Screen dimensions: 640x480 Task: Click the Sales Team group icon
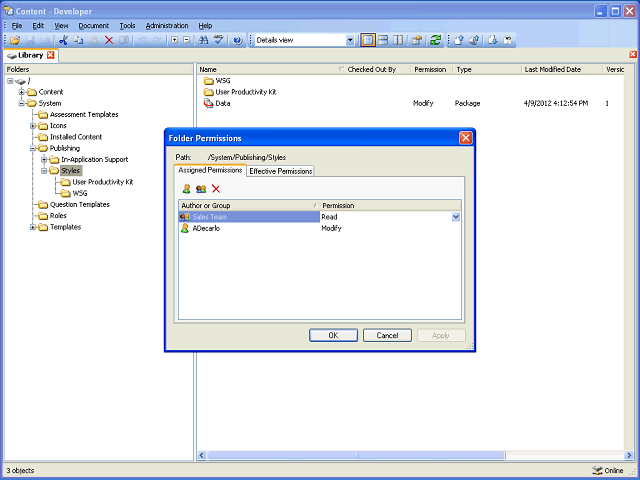(x=185, y=217)
